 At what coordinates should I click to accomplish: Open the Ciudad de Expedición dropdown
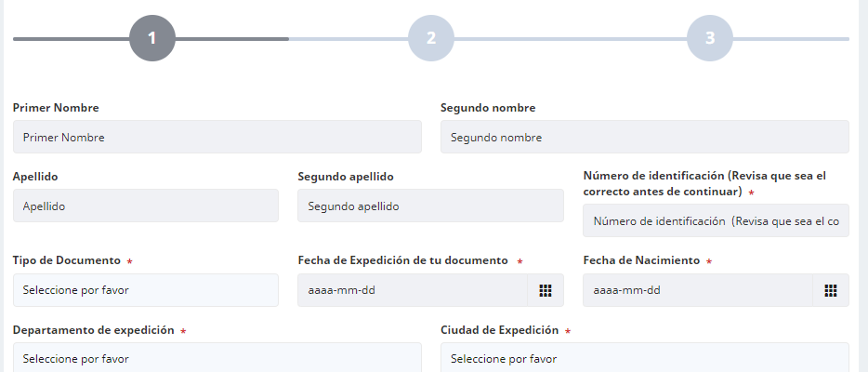(645, 358)
